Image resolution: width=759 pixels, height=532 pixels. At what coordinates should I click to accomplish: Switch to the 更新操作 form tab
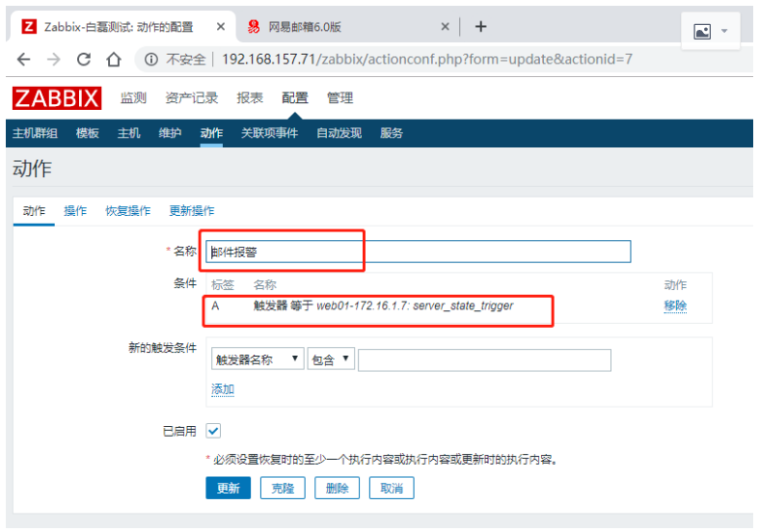pyautogui.click(x=192, y=211)
